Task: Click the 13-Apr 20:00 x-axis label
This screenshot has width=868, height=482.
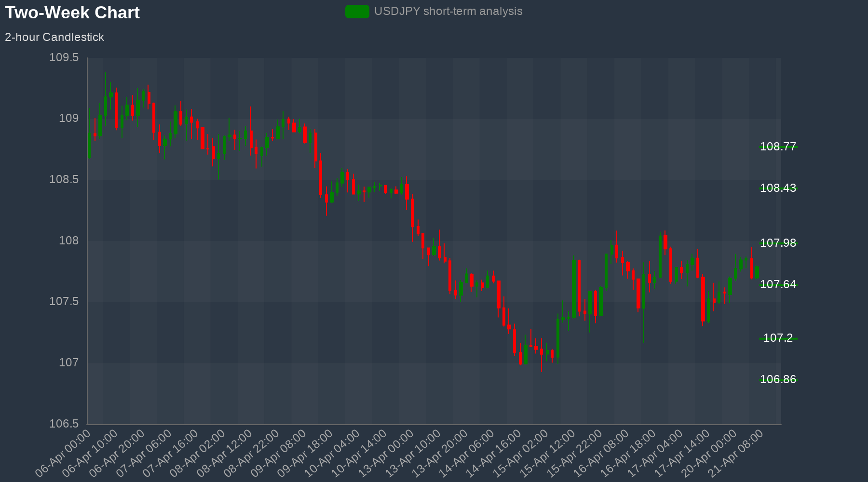Action: (x=441, y=454)
